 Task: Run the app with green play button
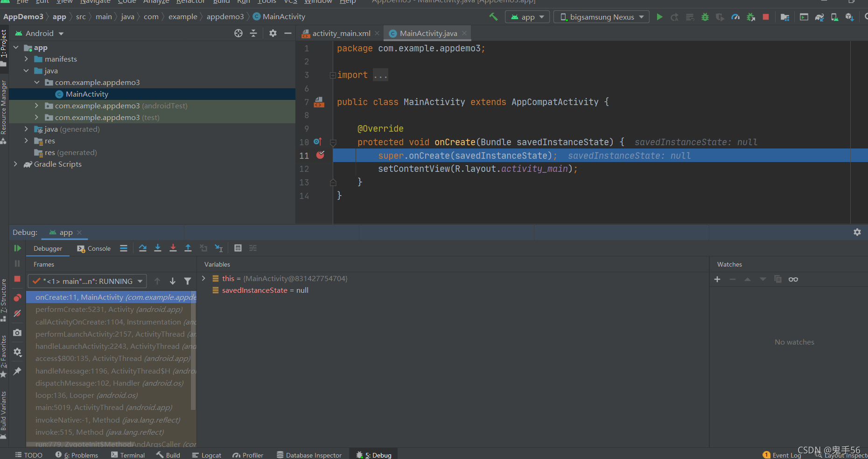[x=659, y=17]
